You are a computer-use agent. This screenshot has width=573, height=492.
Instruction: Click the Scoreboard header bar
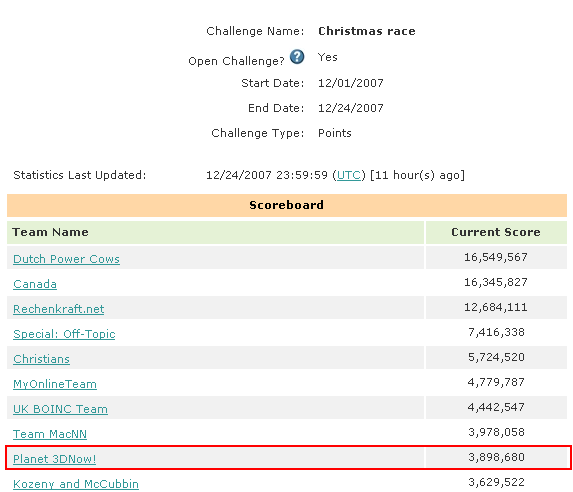coord(287,205)
